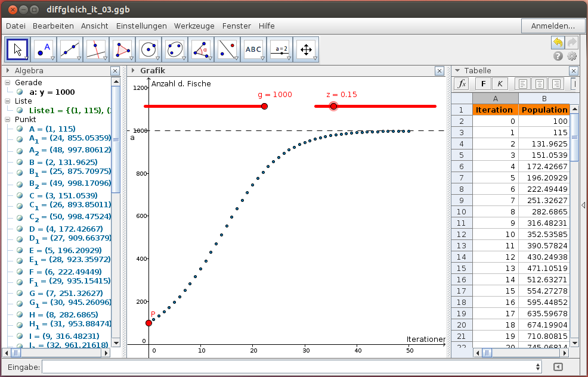
Task: Open the Einstellungen menu
Action: [141, 26]
